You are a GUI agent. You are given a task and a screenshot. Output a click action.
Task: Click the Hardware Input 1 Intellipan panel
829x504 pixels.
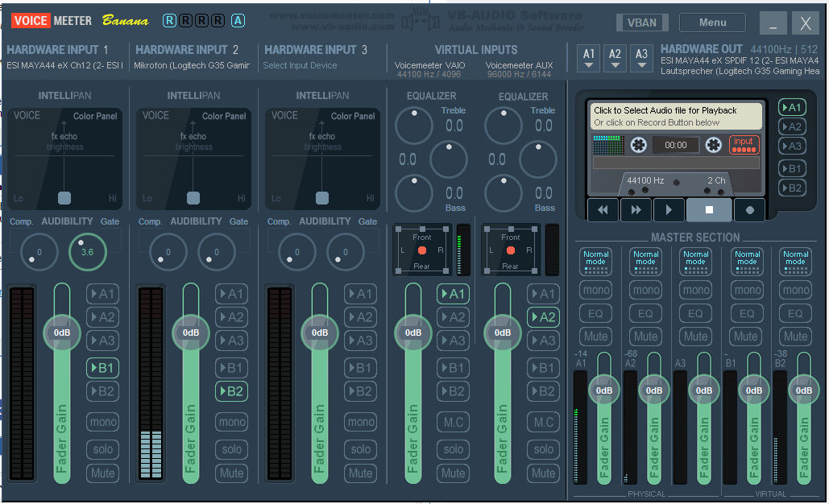64,159
